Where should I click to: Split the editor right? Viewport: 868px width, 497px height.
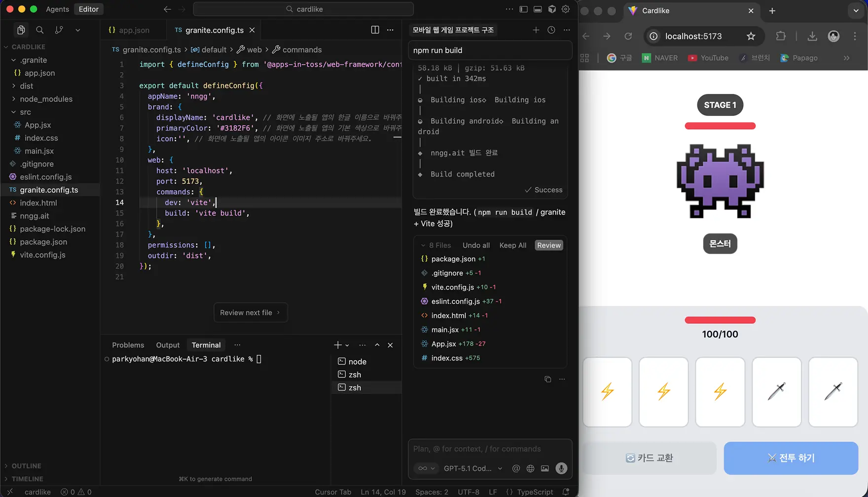click(x=375, y=30)
